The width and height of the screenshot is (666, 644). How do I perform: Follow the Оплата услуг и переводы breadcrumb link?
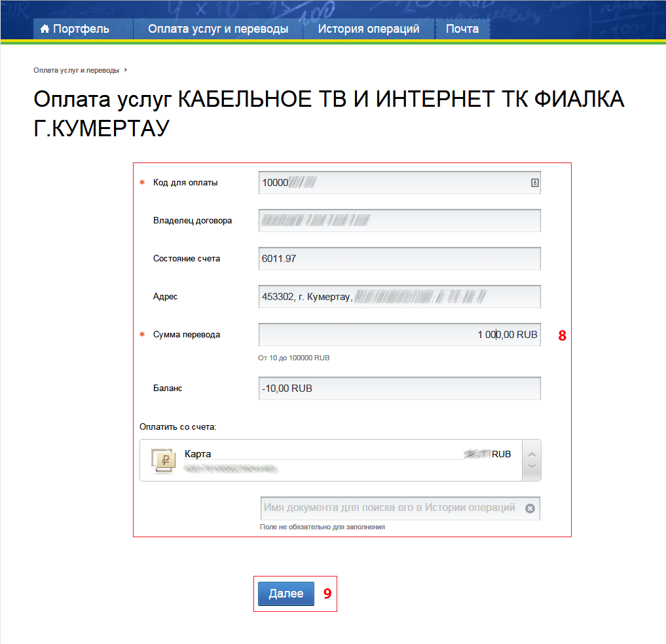coord(77,70)
